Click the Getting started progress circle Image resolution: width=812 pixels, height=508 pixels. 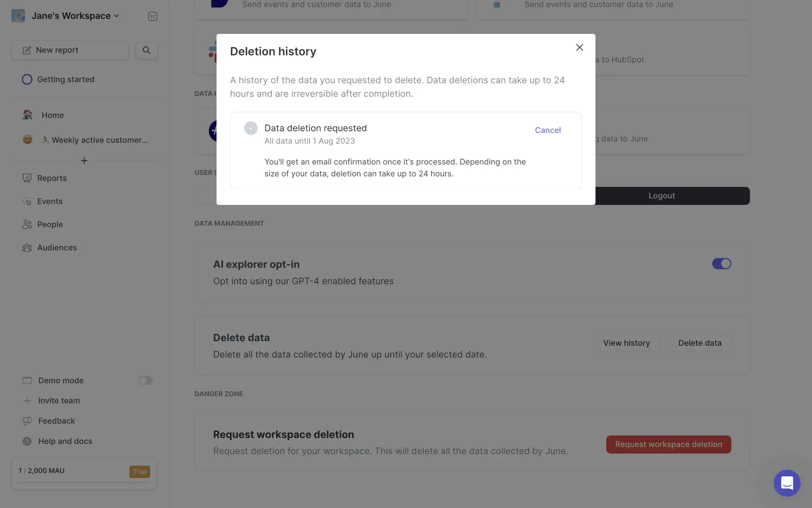point(27,80)
